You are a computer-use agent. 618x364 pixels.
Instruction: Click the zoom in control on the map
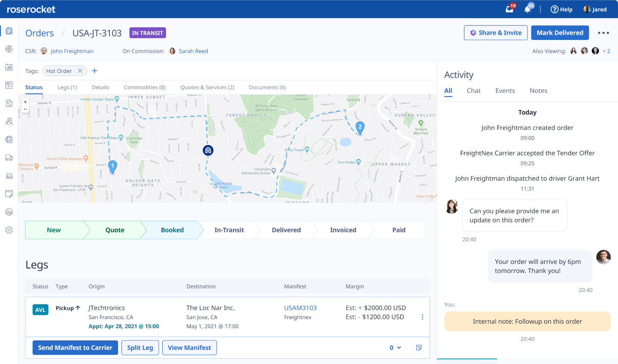pos(25,102)
